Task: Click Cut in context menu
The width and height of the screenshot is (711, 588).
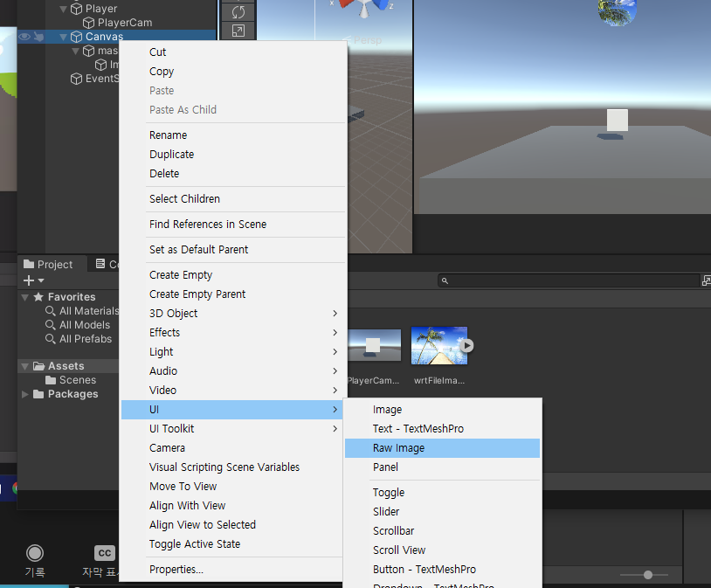Action: [x=232, y=52]
